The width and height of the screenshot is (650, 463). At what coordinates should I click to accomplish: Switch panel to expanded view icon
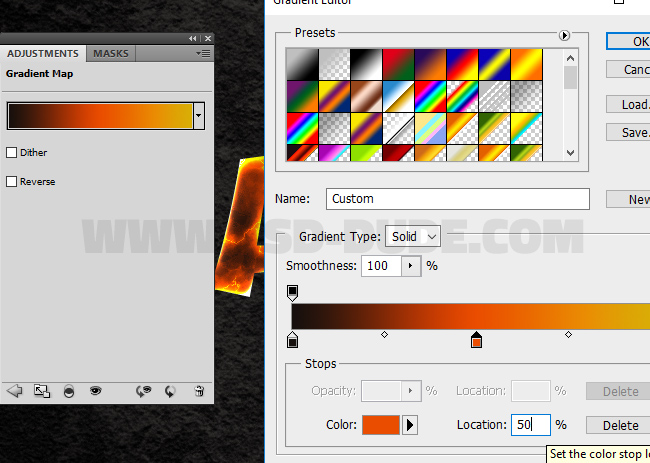pos(42,391)
